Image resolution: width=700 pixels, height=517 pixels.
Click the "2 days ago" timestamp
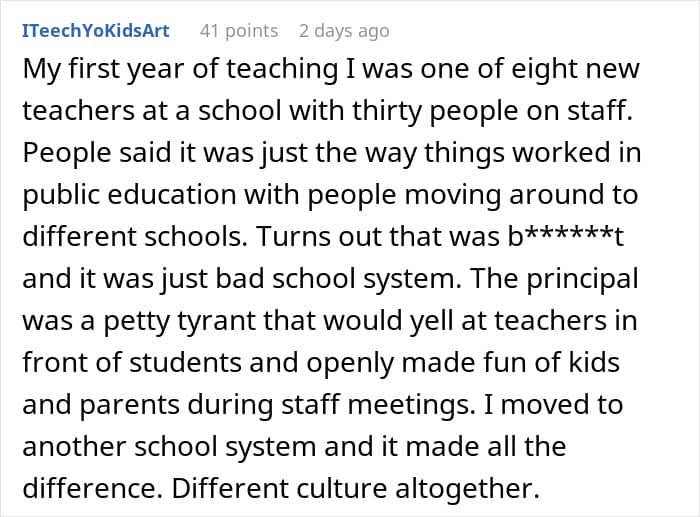344,31
